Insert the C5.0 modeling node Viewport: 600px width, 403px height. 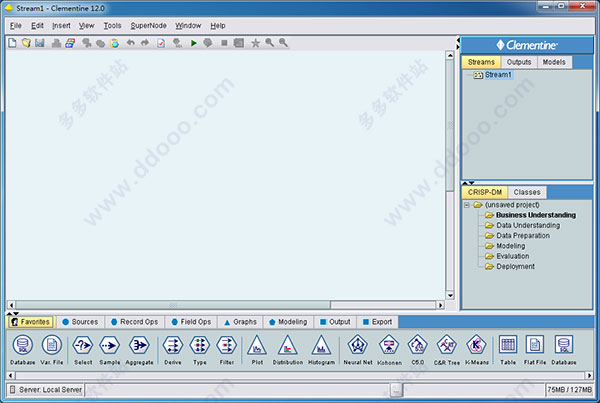tap(417, 349)
